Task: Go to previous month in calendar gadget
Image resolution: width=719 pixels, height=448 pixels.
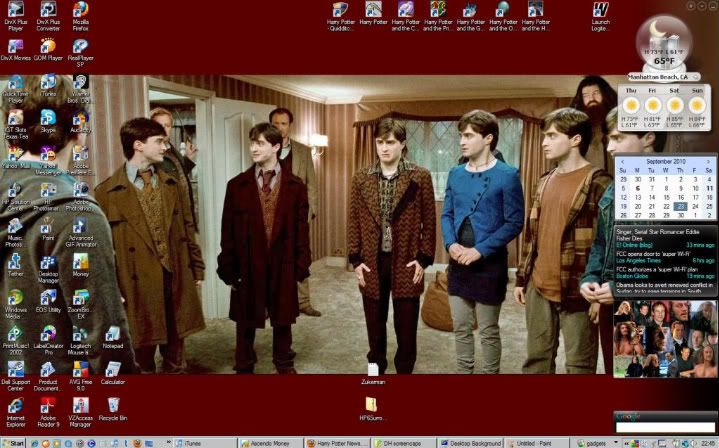Action: click(622, 162)
